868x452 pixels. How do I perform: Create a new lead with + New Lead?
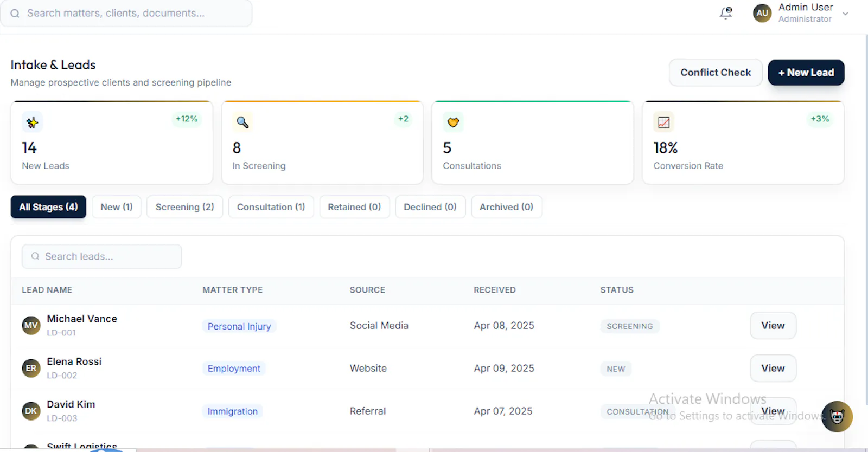point(806,73)
